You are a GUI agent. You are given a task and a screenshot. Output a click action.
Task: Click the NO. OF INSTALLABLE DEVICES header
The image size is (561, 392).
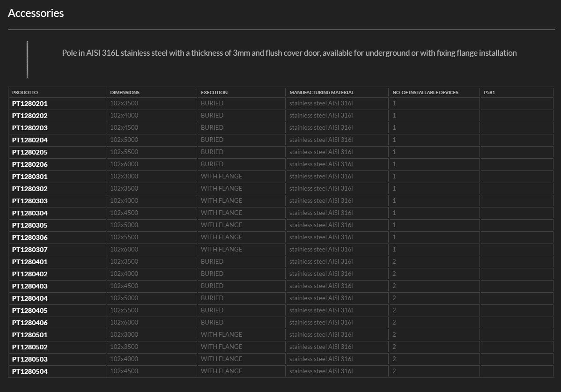[x=425, y=93]
